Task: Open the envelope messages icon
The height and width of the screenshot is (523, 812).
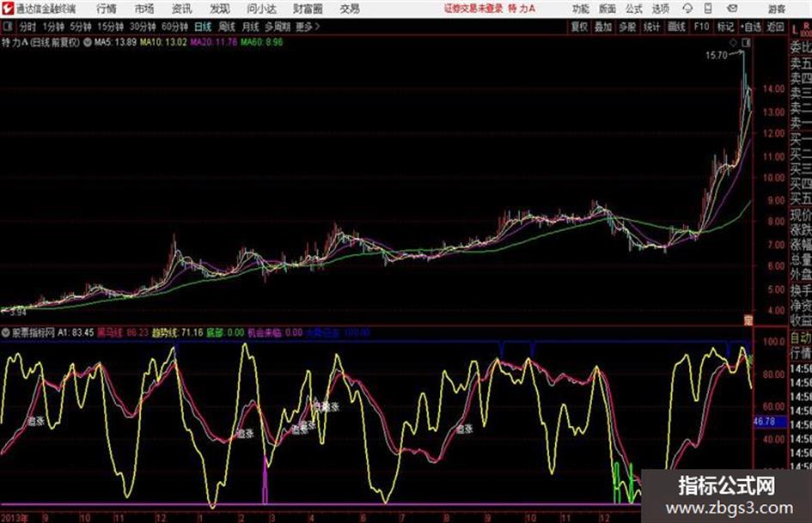Action: [732, 9]
